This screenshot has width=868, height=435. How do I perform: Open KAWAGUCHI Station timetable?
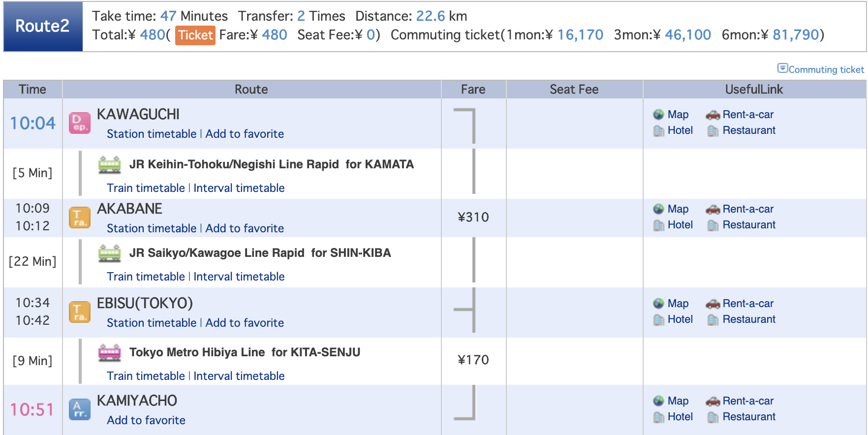(x=152, y=134)
